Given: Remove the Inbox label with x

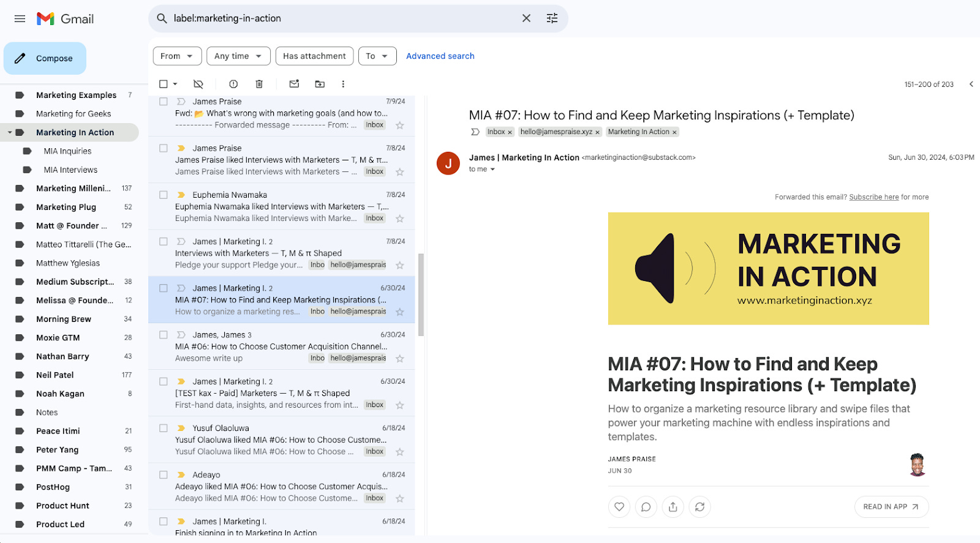Looking at the screenshot, I should tap(510, 132).
